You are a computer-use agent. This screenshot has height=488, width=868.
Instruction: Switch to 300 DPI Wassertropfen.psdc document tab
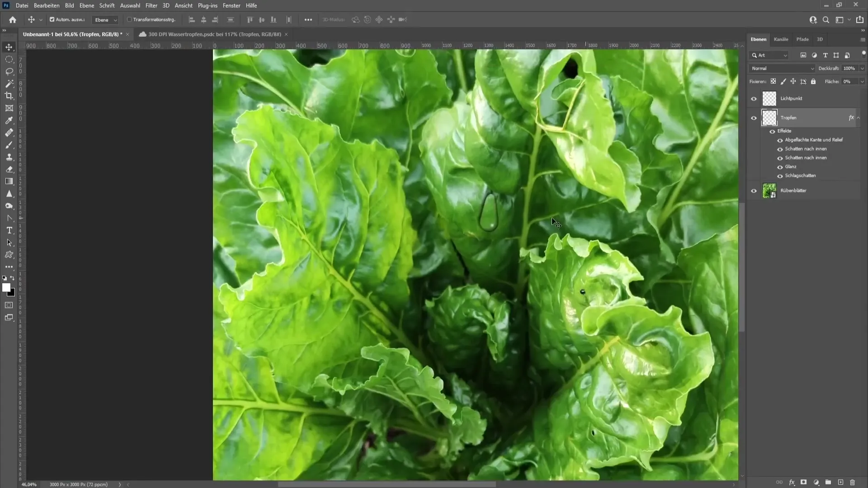click(215, 34)
